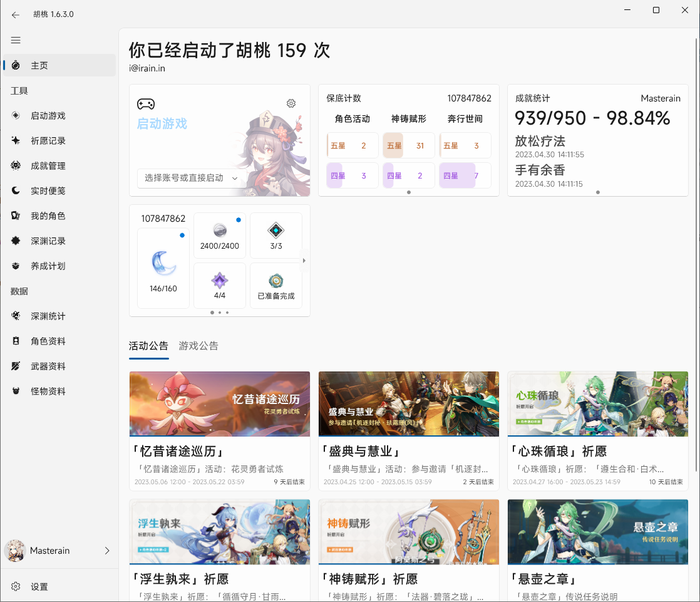Open 祈愿记录 wish records in sidebar
The width and height of the screenshot is (700, 602).
(59, 141)
